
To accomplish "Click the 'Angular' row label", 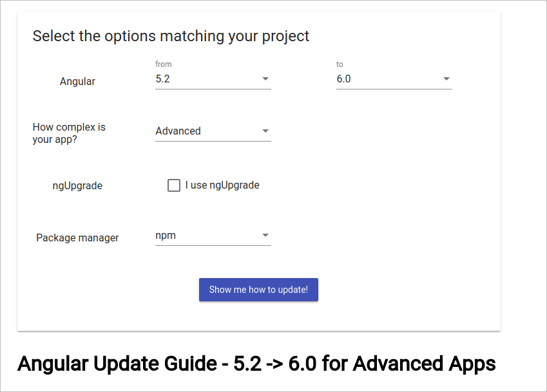I will point(77,82).
